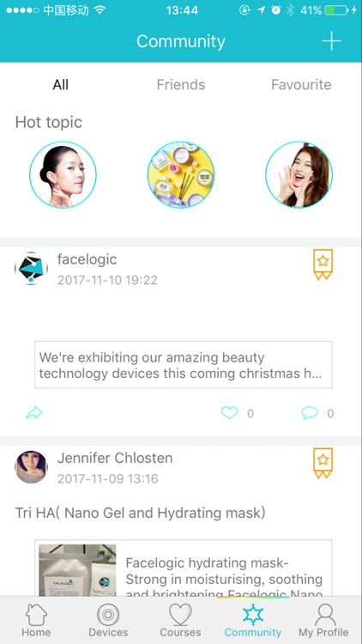
Task: Select the All tab
Action: (x=60, y=85)
